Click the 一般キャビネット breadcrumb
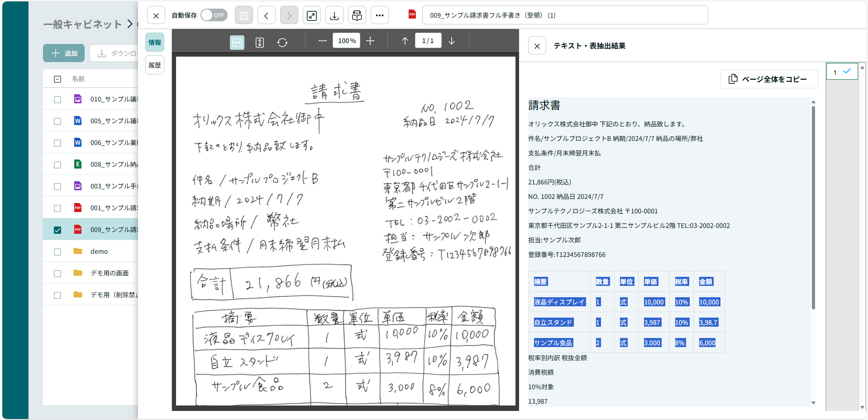The width and height of the screenshot is (868, 420). 83,24
